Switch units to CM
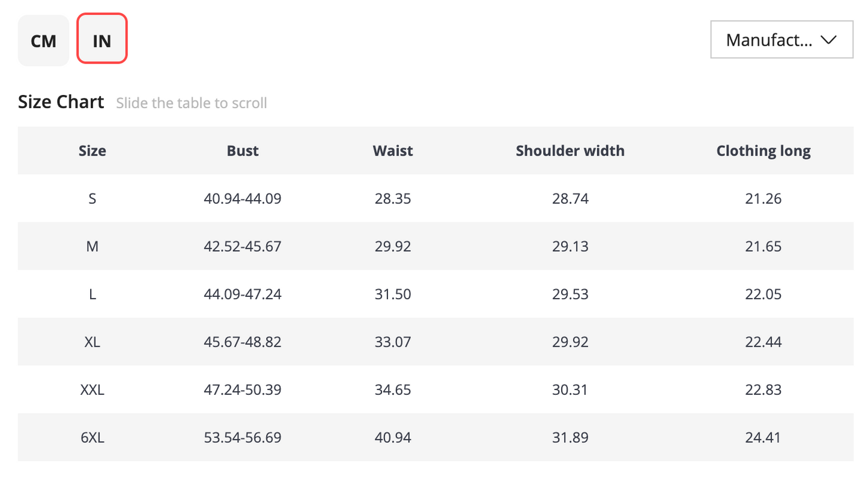Viewport: 868px width, 485px height. [43, 40]
